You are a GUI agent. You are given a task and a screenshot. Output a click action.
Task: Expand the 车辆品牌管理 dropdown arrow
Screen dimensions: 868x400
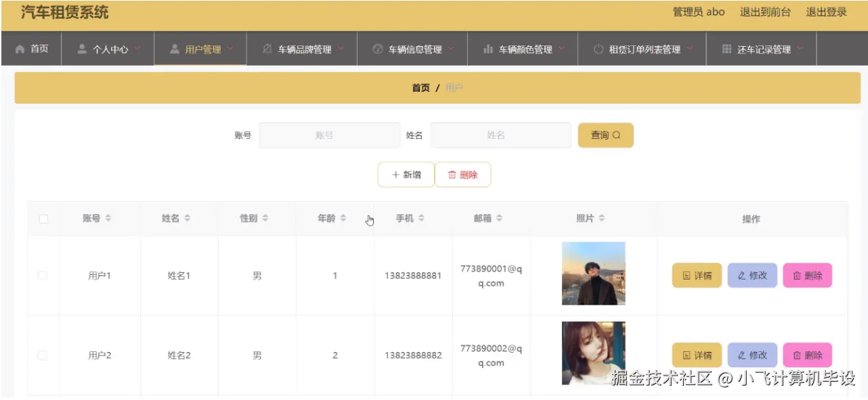coord(341,49)
